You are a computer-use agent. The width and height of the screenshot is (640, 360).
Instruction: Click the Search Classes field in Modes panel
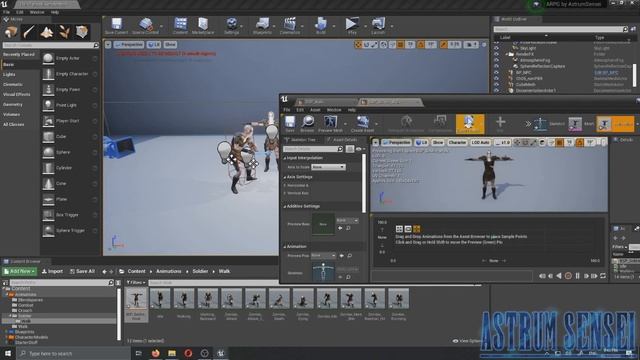51,45
